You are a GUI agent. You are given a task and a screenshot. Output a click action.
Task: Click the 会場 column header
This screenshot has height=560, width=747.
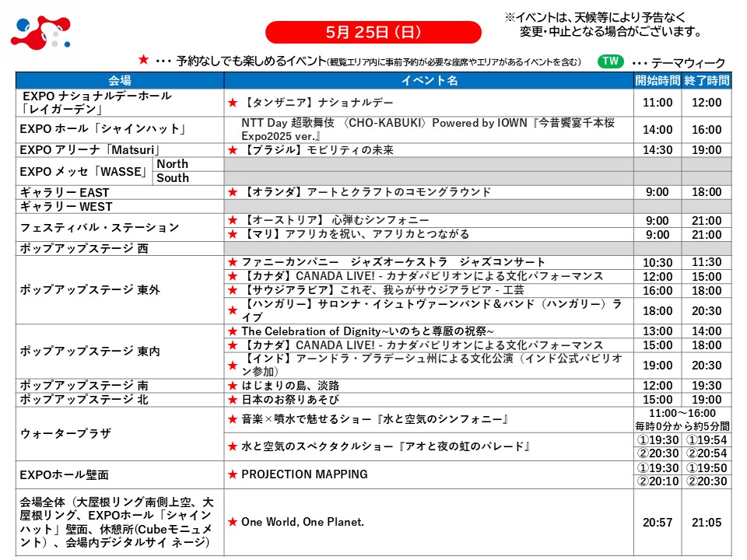119,80
